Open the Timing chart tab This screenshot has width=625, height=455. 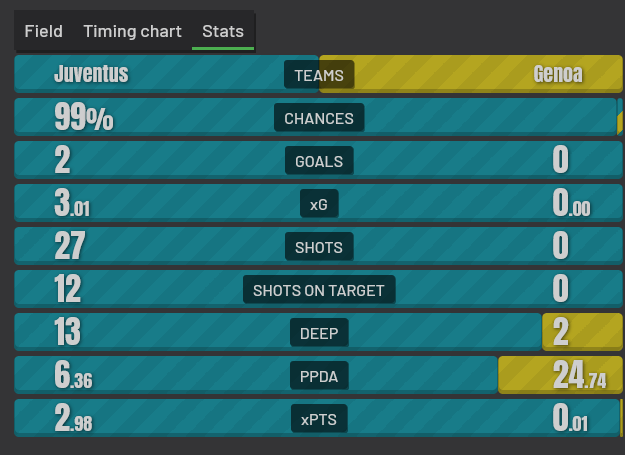(x=132, y=31)
